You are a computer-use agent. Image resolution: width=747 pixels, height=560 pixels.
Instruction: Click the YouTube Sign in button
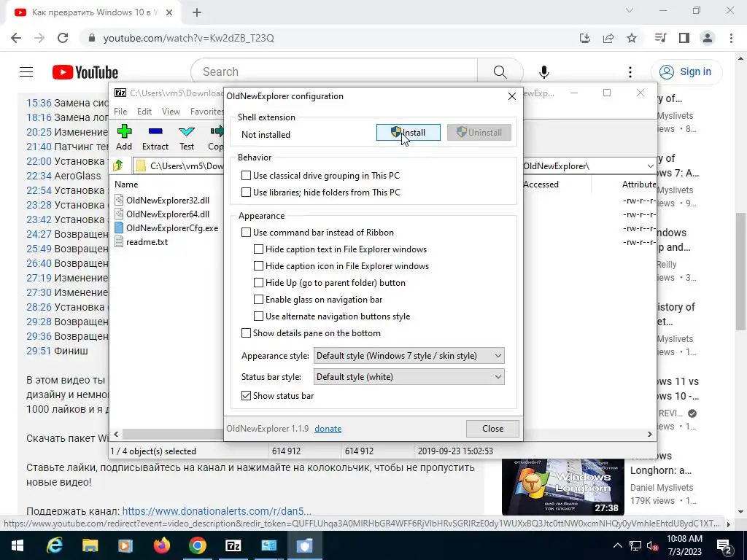[x=686, y=72]
